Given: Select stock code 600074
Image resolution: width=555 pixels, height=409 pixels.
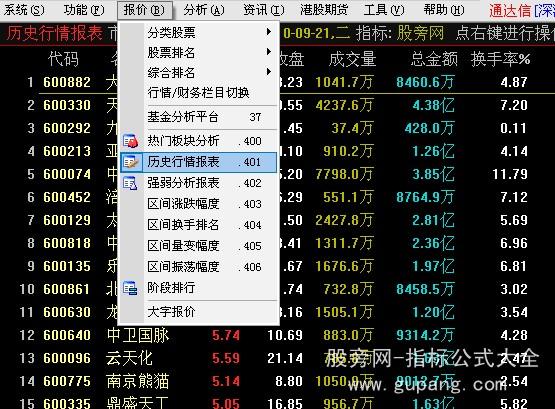Looking at the screenshot, I should coord(67,174).
